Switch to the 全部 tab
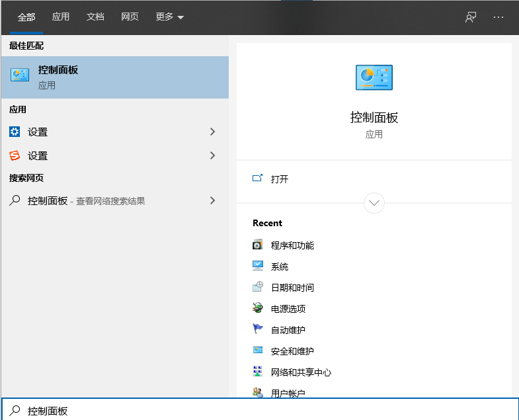 click(x=26, y=17)
